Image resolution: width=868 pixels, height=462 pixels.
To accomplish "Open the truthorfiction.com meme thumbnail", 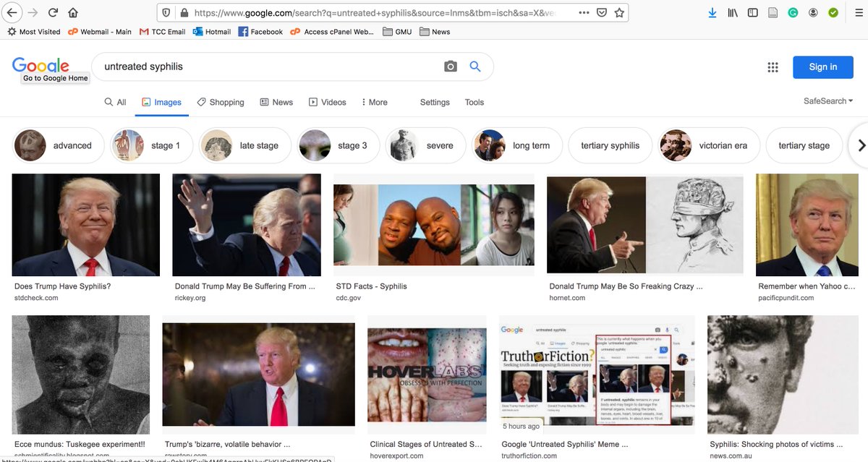I will point(597,375).
